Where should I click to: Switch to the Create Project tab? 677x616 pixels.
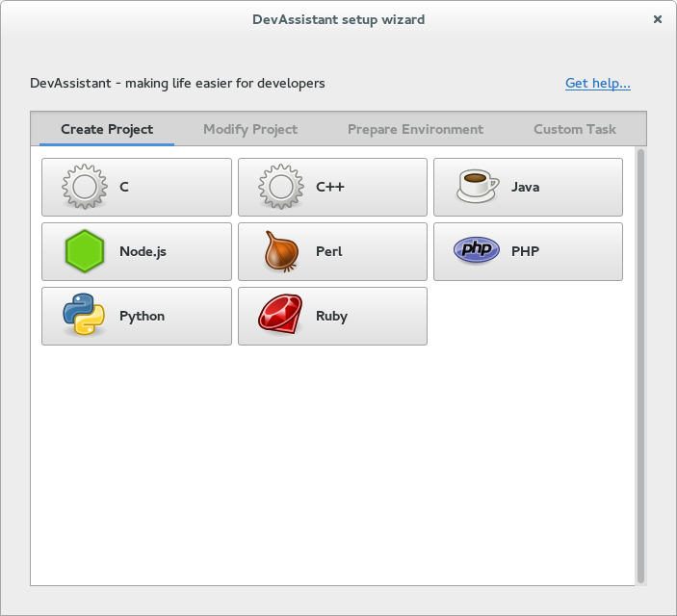pyautogui.click(x=107, y=129)
